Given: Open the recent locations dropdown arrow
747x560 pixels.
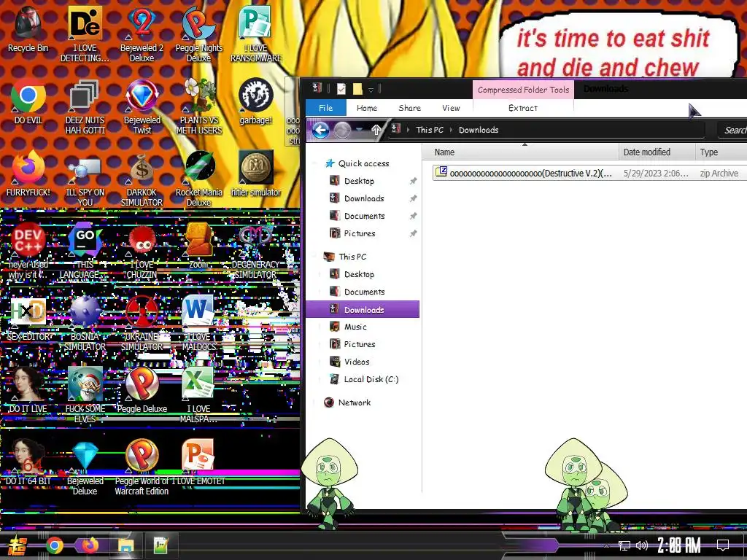Looking at the screenshot, I should click(x=360, y=130).
